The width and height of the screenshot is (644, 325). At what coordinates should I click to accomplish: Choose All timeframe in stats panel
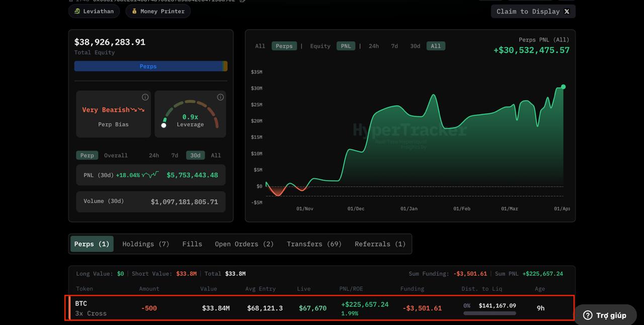coord(216,155)
